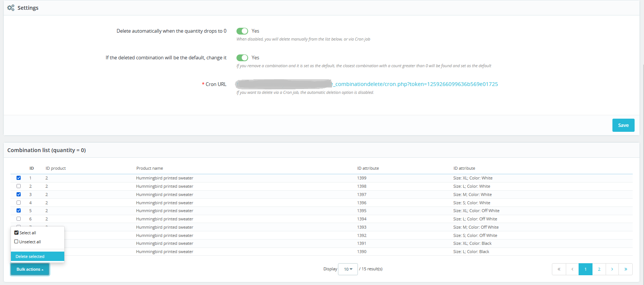Click attribute ID 1399 cell

click(x=362, y=178)
